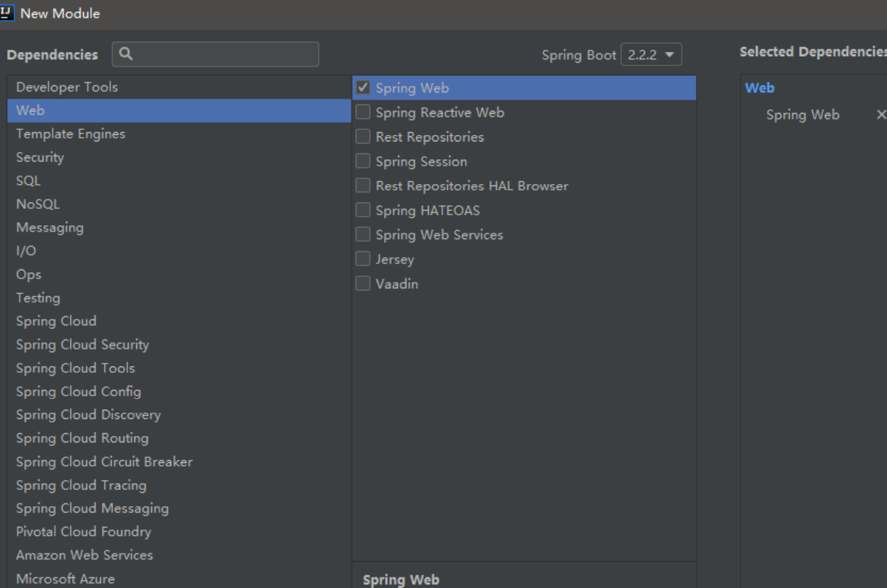
Task: Check the Spring HATEOAS checkbox
Action: (363, 210)
